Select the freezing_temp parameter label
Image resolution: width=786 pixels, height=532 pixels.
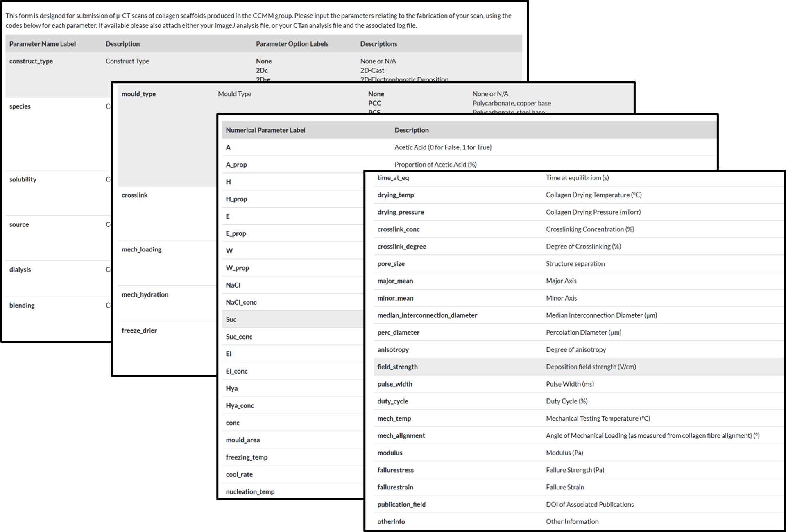[247, 457]
